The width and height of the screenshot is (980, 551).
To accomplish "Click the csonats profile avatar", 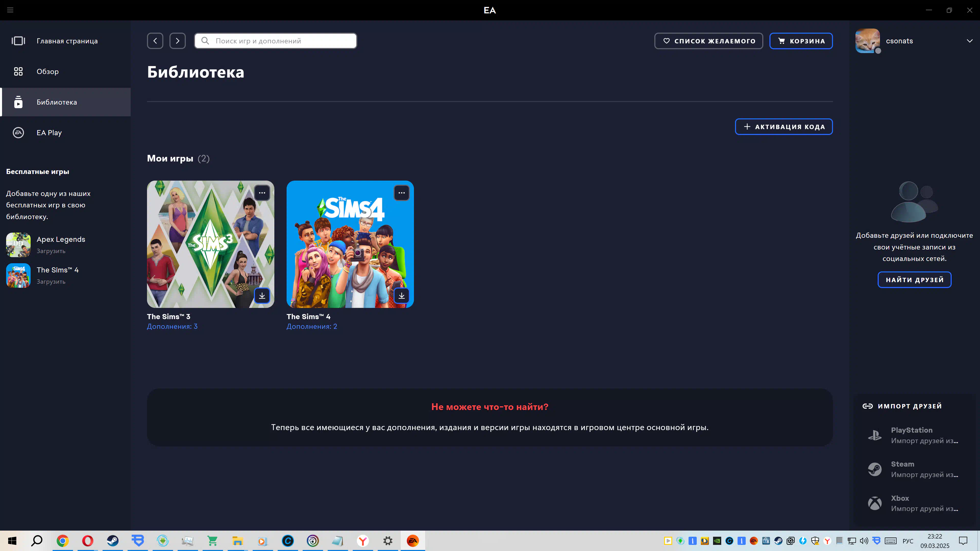I will point(868,41).
